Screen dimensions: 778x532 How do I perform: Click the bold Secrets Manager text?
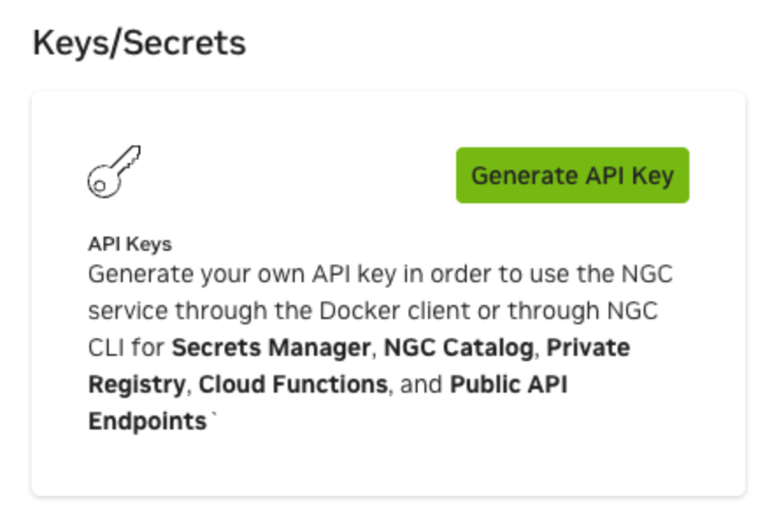pos(271,348)
